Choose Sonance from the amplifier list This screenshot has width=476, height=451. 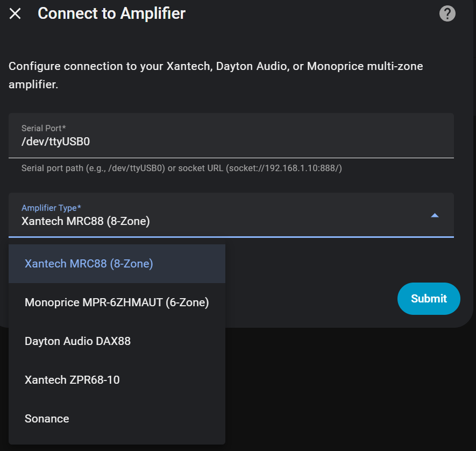point(47,419)
